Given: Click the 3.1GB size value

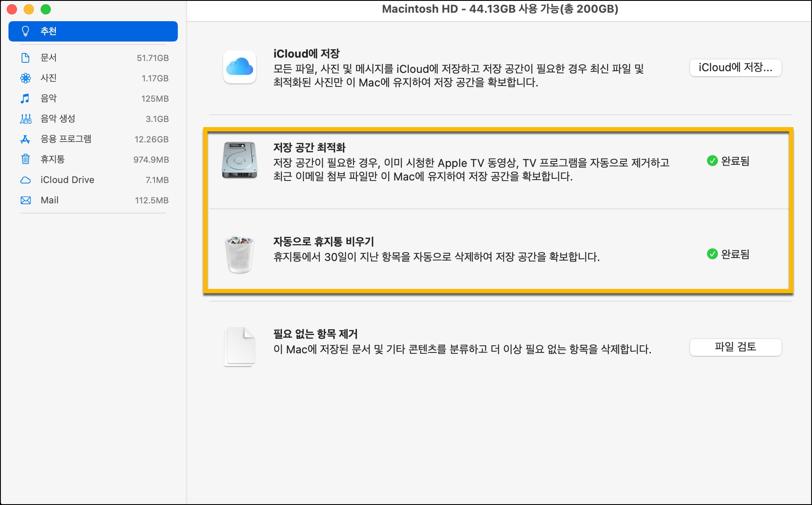Looking at the screenshot, I should [x=157, y=119].
